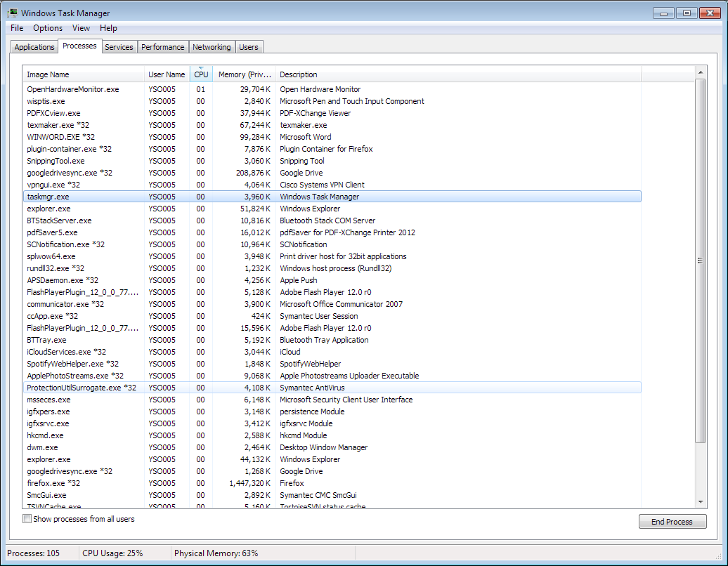Select SmcGui.exe process
The width and height of the screenshot is (728, 566).
pyautogui.click(x=332, y=496)
